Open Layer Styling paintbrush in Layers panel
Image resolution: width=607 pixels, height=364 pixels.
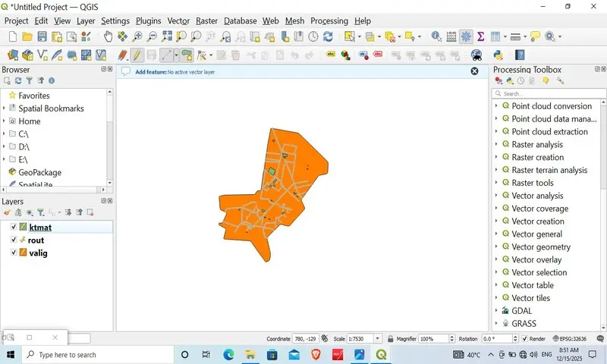7,212
